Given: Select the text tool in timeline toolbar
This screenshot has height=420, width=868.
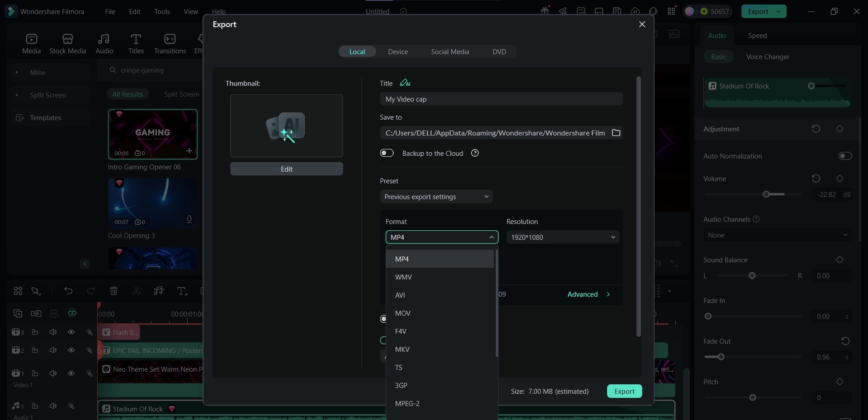Looking at the screenshot, I should [x=182, y=291].
